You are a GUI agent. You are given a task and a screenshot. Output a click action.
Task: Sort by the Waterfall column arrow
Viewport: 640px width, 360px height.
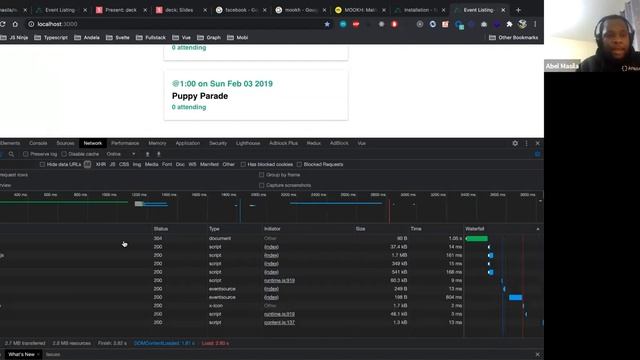click(538, 229)
